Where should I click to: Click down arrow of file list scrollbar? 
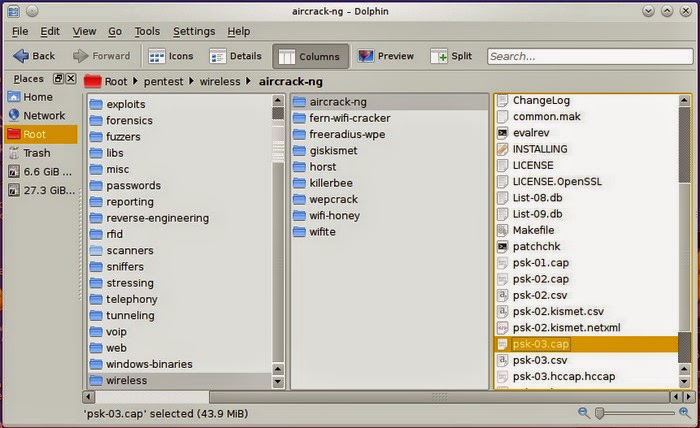click(684, 382)
